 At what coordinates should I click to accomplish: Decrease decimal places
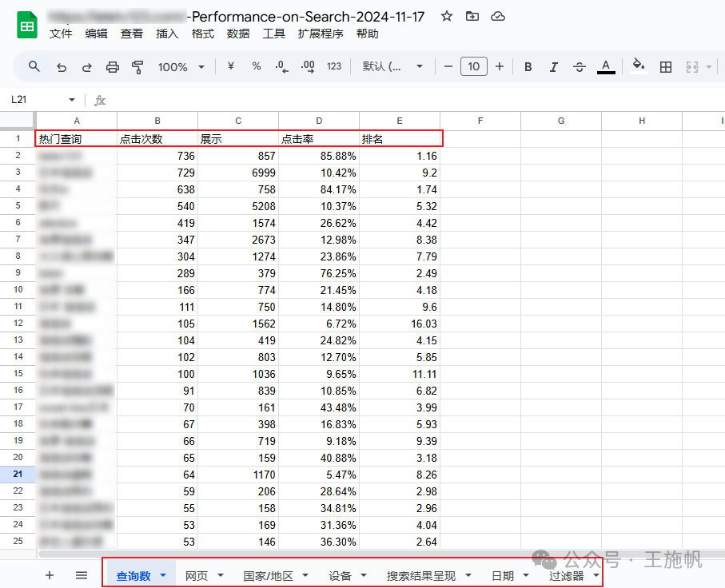281,67
